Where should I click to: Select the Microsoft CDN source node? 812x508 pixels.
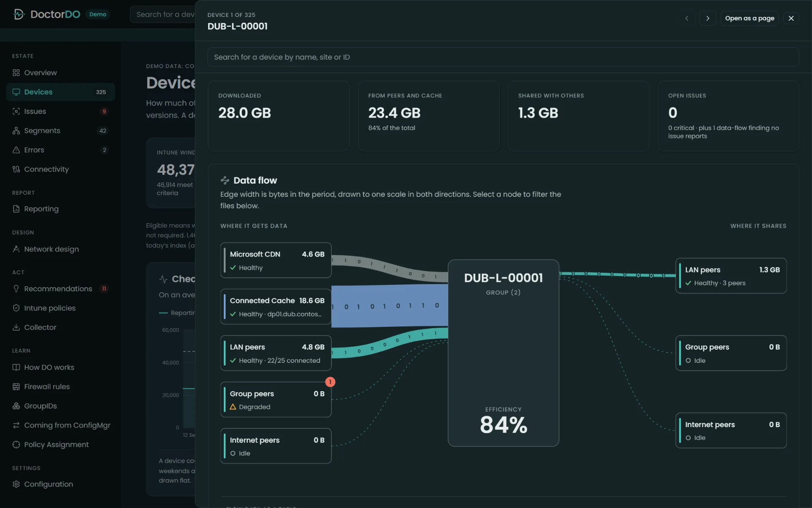[276, 260]
